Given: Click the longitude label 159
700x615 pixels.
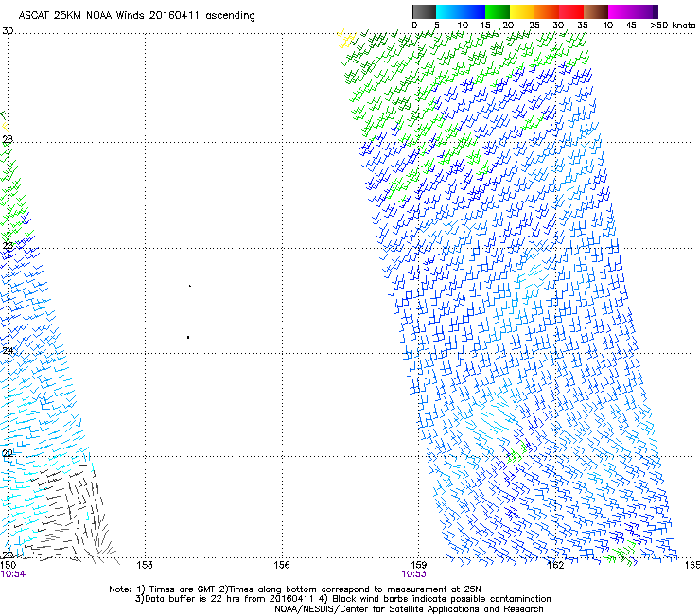Looking at the screenshot, I should 418,565.
